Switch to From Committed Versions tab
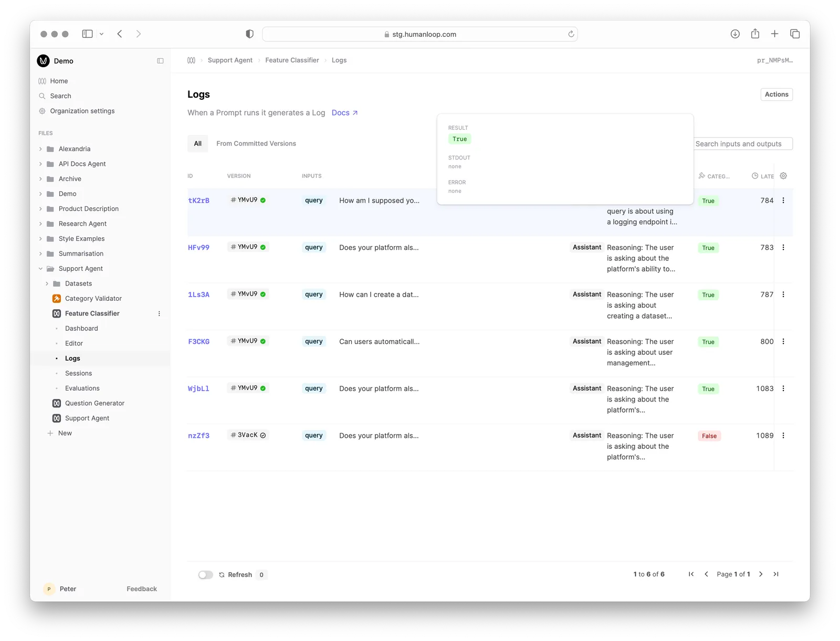Screen dimensions: 840x641 256,143
